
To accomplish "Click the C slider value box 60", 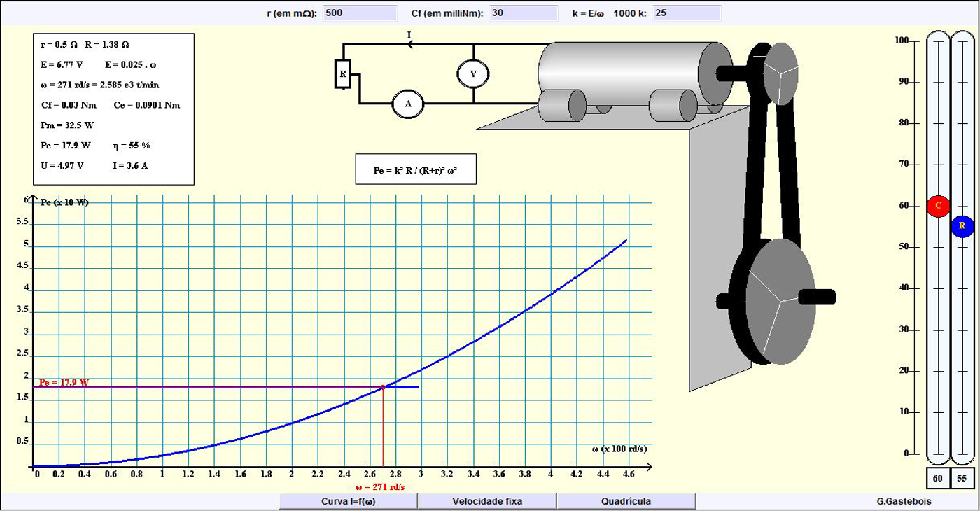I will (x=938, y=478).
